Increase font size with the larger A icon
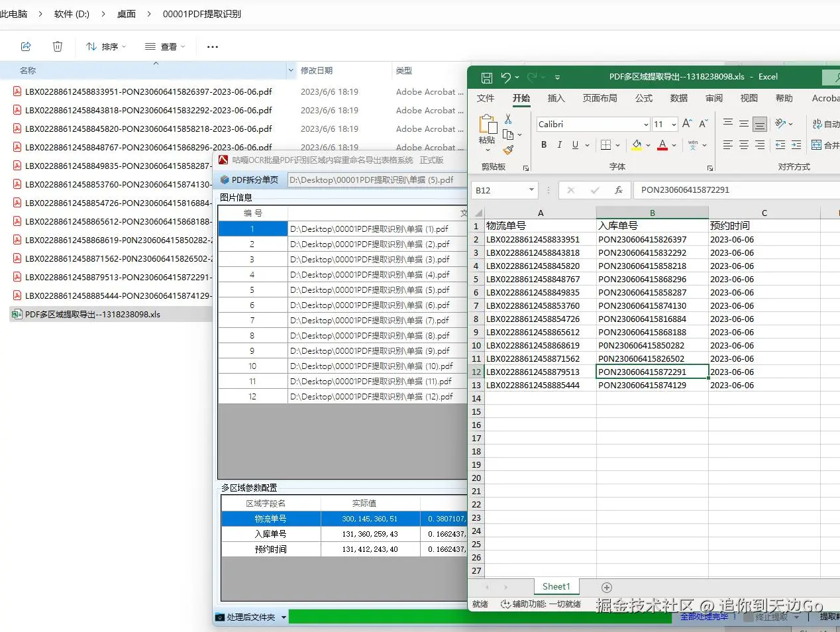 click(x=687, y=123)
